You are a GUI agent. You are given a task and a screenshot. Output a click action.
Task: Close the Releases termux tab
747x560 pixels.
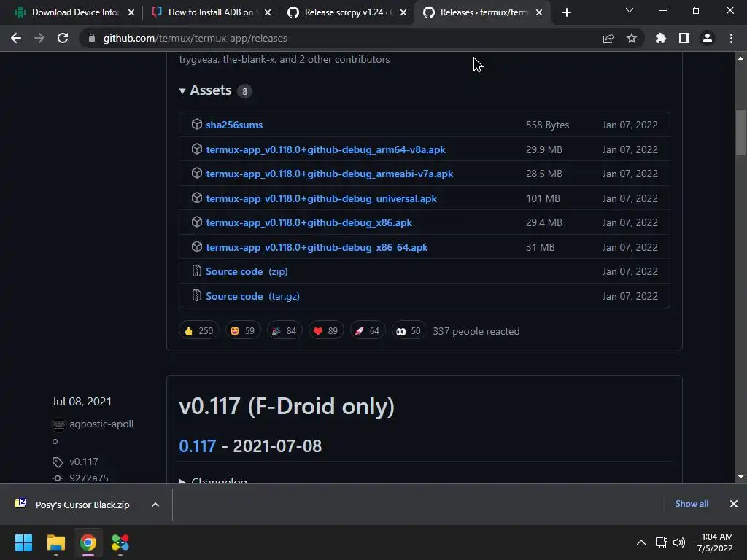click(x=539, y=13)
